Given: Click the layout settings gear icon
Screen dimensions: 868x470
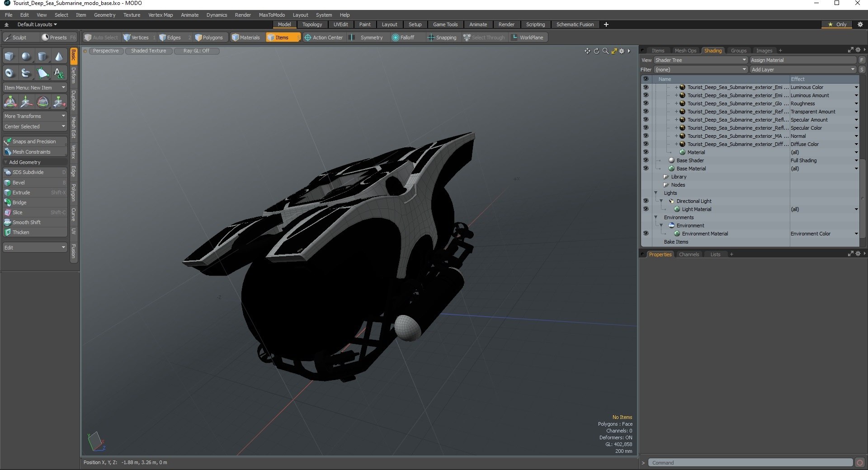Looking at the screenshot, I should [860, 24].
